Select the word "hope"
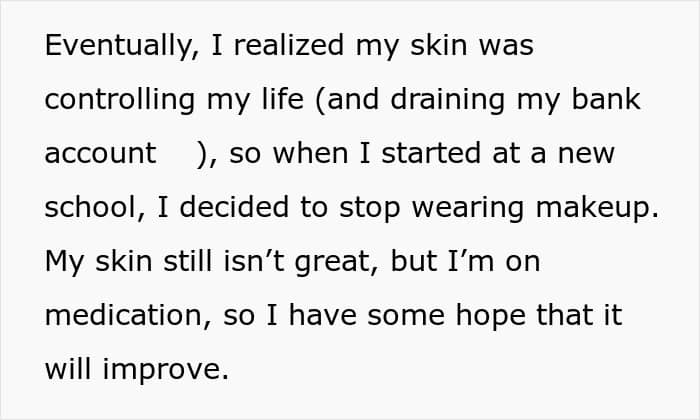Viewport: 700px width, 420px height. (x=490, y=316)
